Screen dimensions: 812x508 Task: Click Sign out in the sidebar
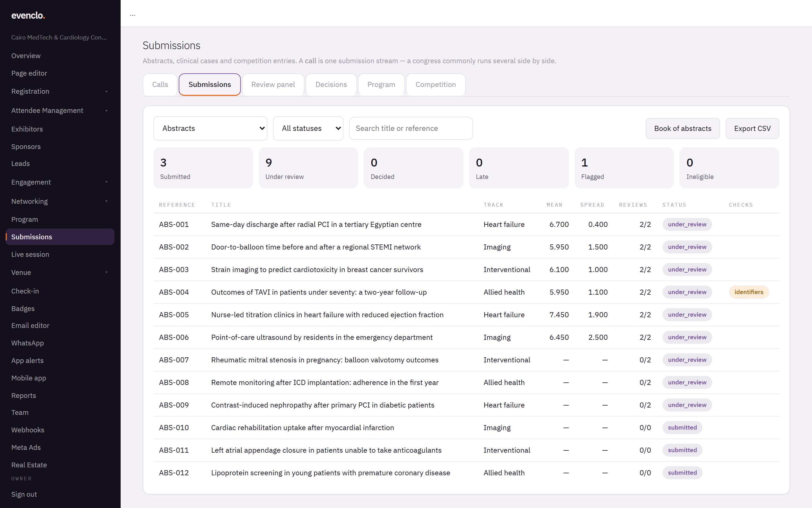[24, 494]
